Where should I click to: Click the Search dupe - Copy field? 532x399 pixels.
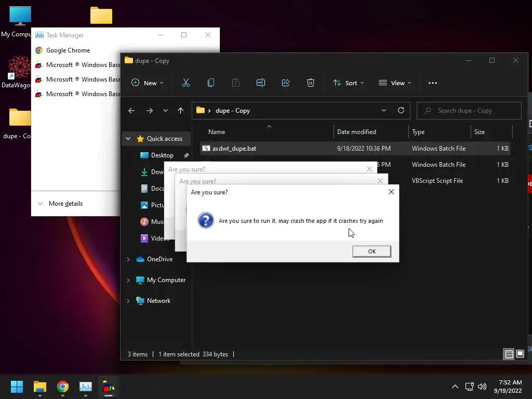pos(469,111)
